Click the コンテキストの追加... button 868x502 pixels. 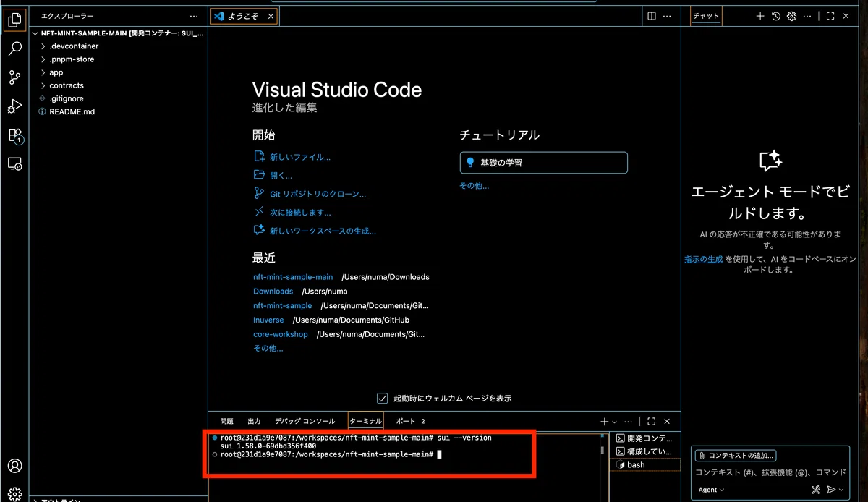736,456
